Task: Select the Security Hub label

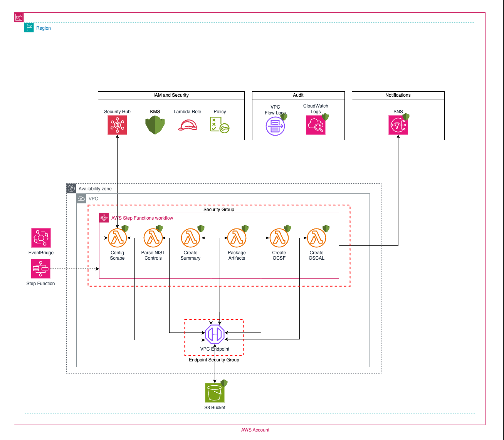Action: click(117, 112)
